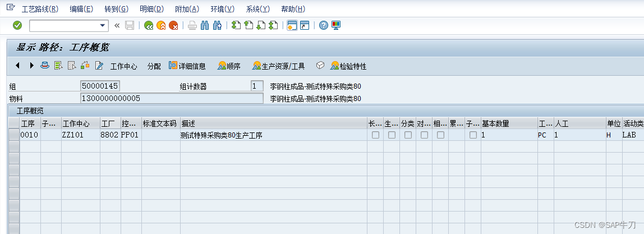Click the green and orange boxes icon

(x=85, y=65)
